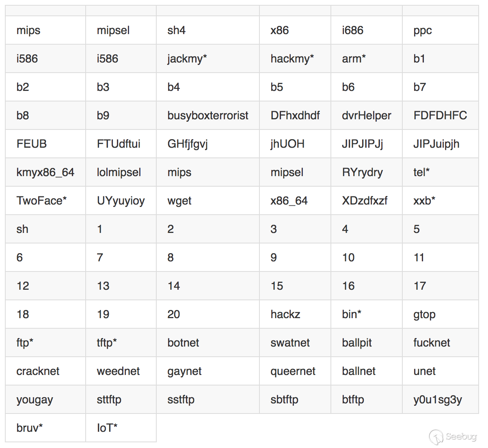The height and width of the screenshot is (448, 488).
Task: Click the sh4 cell
Action: click(x=176, y=30)
